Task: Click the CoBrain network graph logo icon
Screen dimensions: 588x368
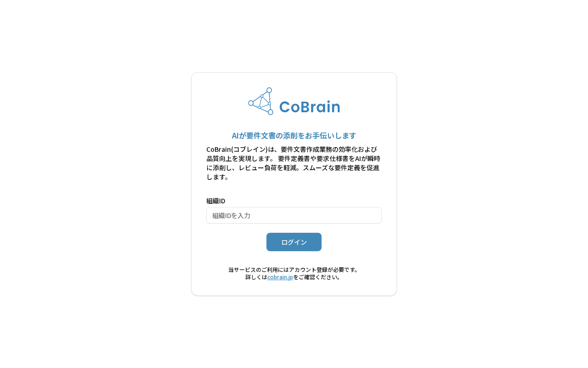Action: point(261,101)
